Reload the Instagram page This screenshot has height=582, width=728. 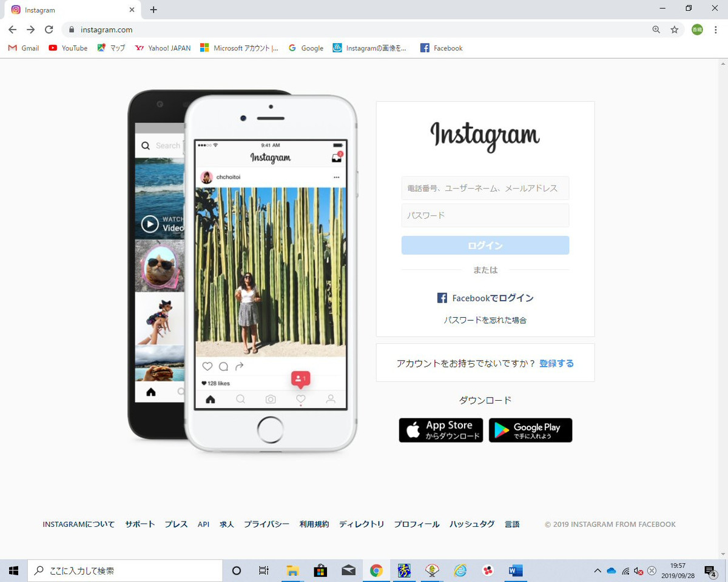pyautogui.click(x=49, y=29)
